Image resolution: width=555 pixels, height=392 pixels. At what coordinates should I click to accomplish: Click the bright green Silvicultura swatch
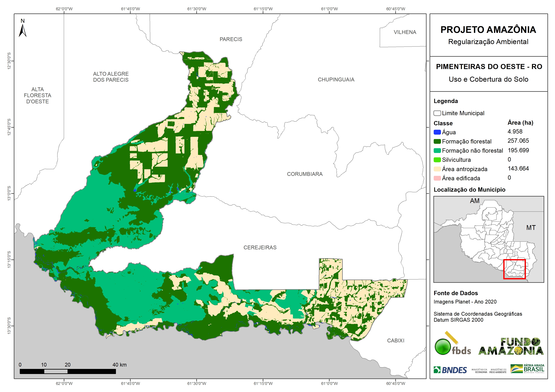[437, 160]
